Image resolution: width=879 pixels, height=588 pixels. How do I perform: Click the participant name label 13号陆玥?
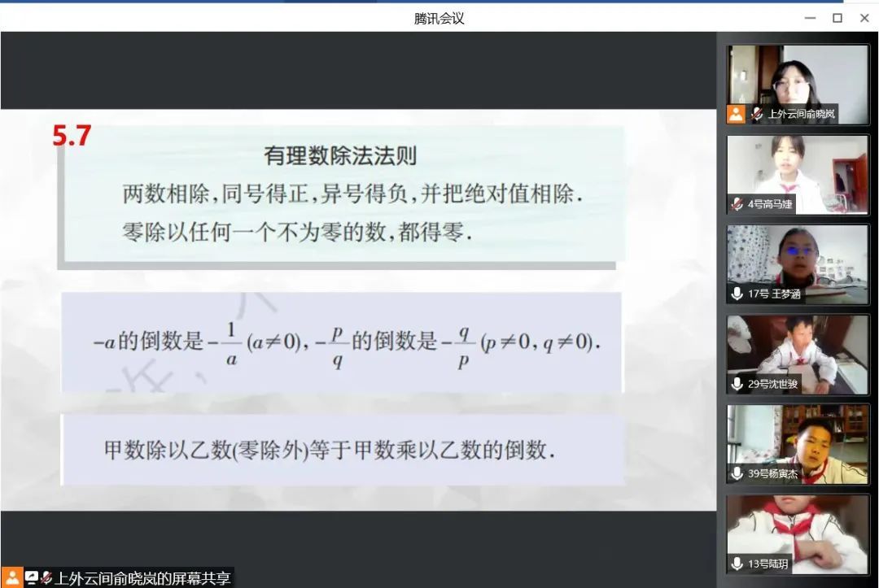coord(768,564)
